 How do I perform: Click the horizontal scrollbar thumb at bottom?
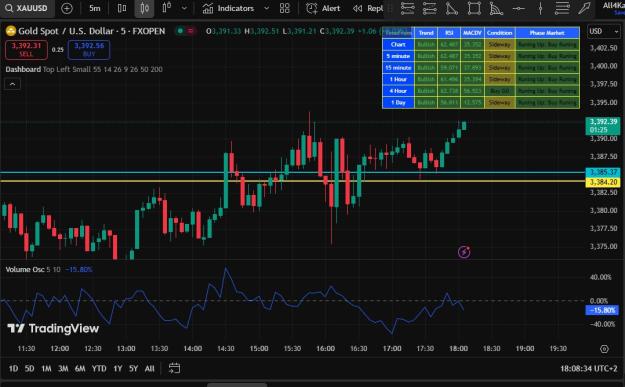click(x=237, y=385)
